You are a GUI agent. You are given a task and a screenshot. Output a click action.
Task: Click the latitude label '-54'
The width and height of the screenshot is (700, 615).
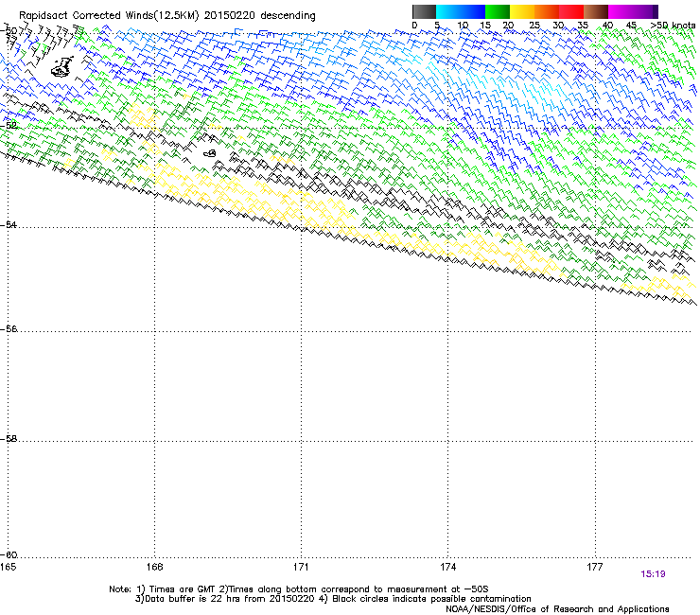(9, 224)
